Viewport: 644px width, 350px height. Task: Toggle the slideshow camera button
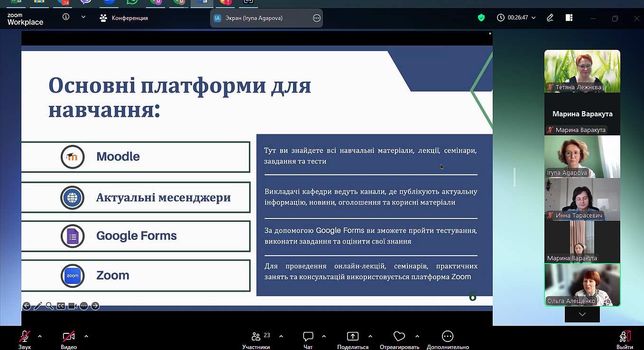[x=73, y=306]
